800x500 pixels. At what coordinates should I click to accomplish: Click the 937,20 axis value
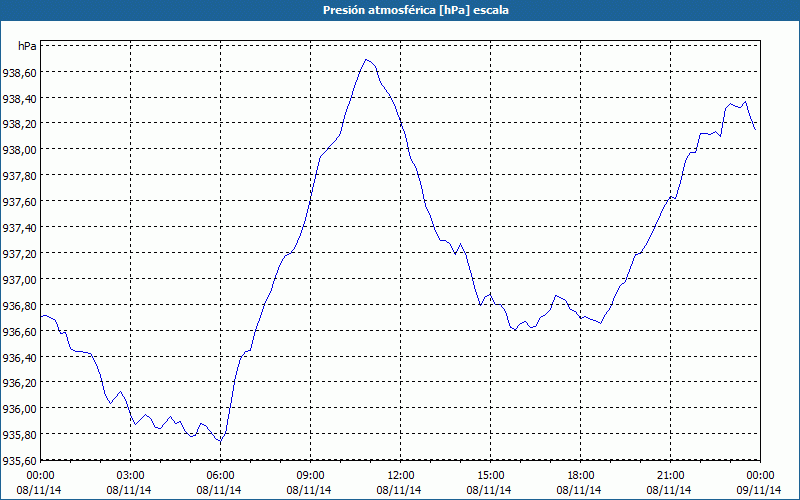(19, 254)
